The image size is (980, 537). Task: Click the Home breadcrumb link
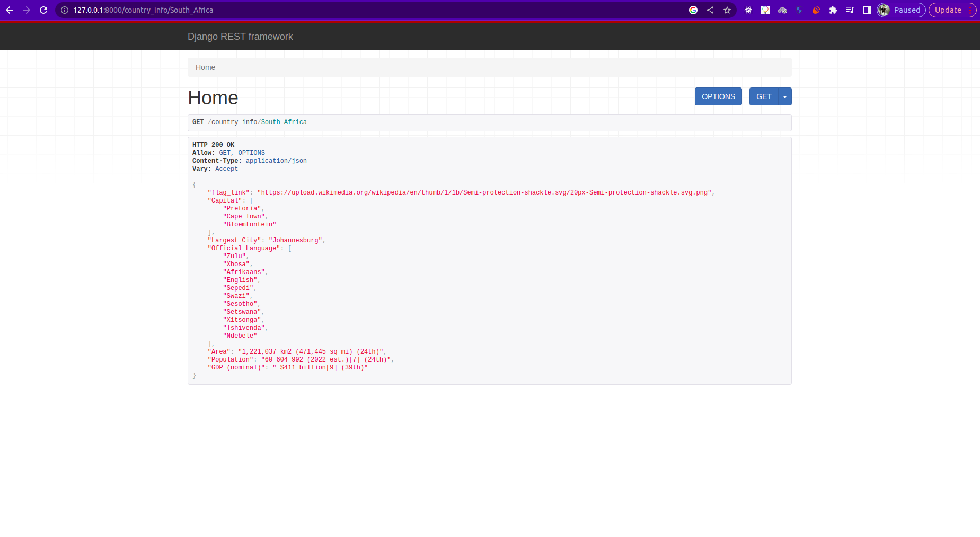205,67
